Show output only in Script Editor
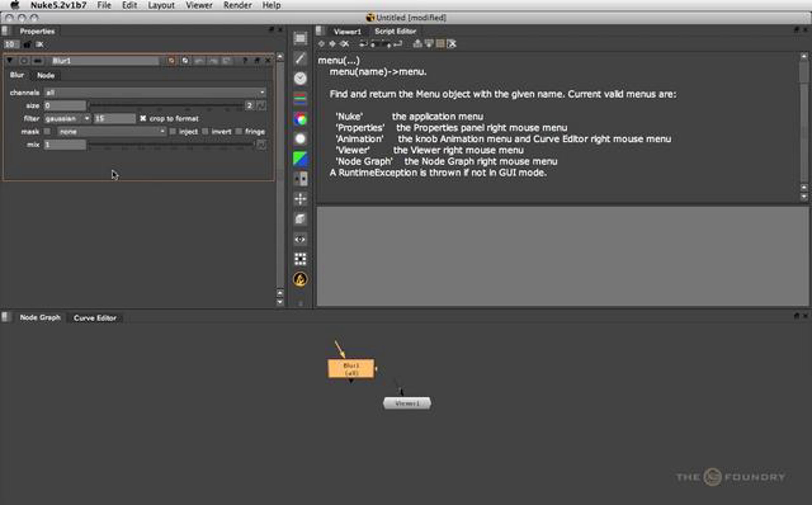 pos(429,44)
